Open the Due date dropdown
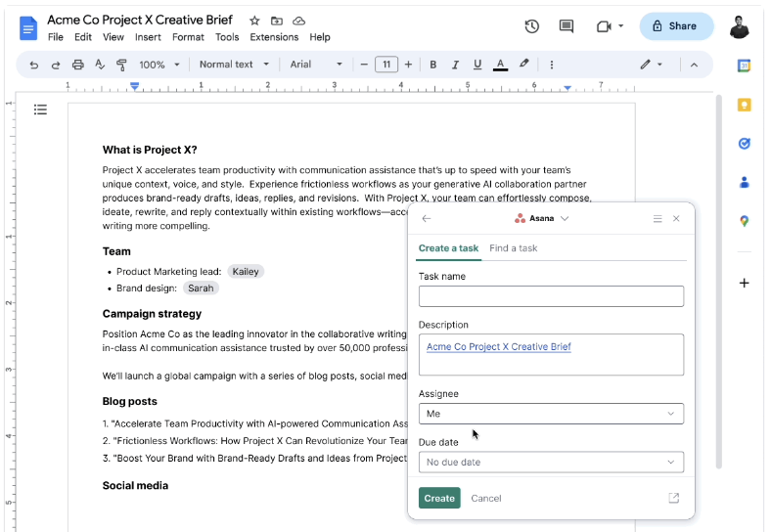Screen dimensions: 771x532 pos(551,463)
